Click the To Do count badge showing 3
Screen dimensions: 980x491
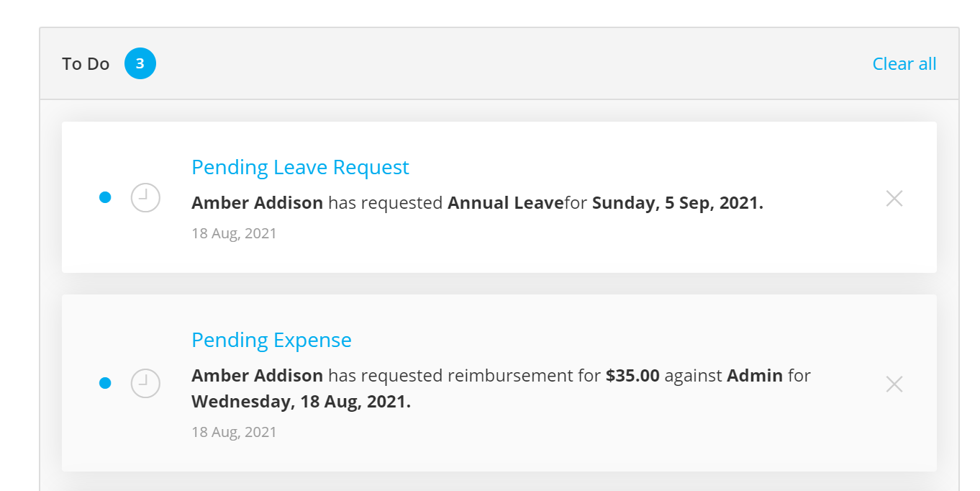140,63
